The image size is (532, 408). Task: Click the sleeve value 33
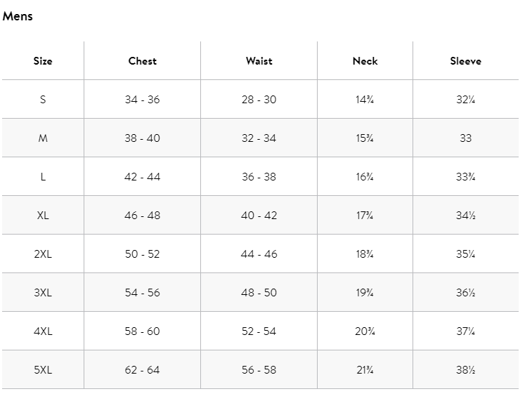(465, 138)
